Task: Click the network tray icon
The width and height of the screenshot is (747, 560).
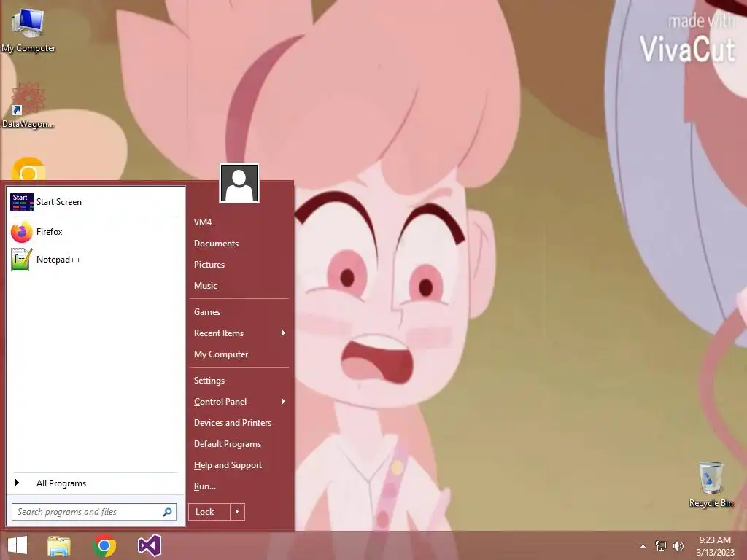Action: [661, 545]
